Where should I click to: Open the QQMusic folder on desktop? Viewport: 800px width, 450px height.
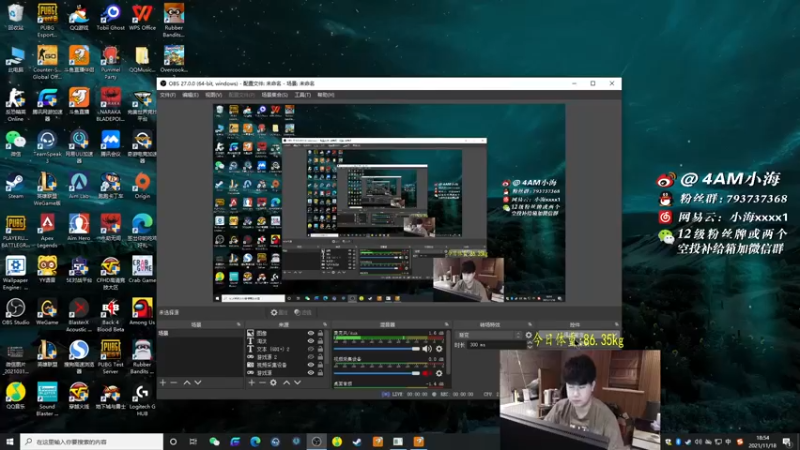(142, 59)
